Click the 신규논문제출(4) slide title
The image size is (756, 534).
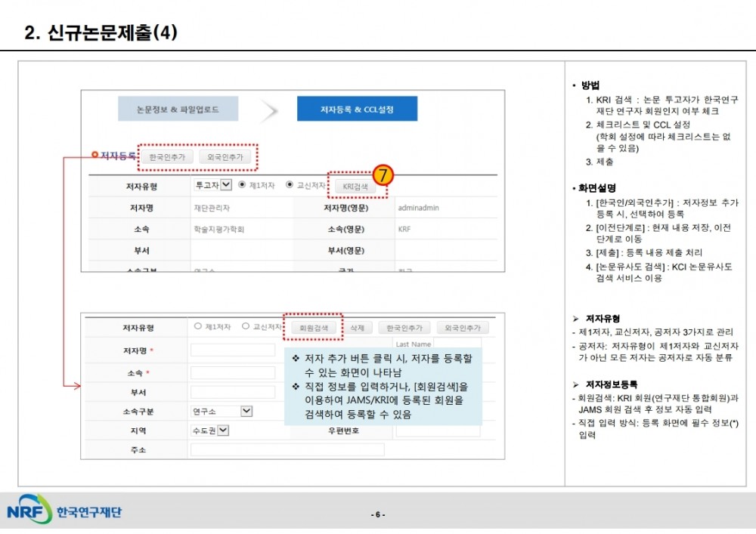[101, 32]
